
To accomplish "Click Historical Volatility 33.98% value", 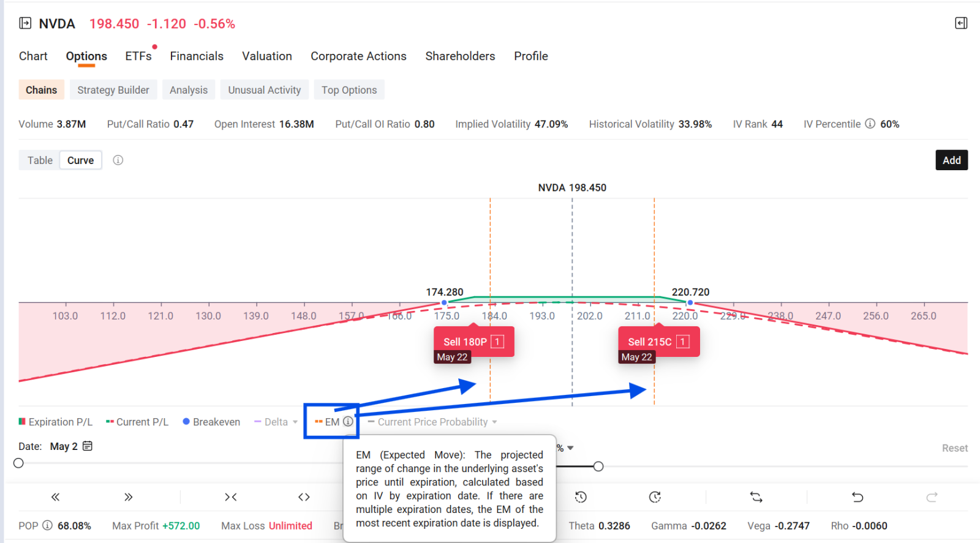I will [695, 124].
